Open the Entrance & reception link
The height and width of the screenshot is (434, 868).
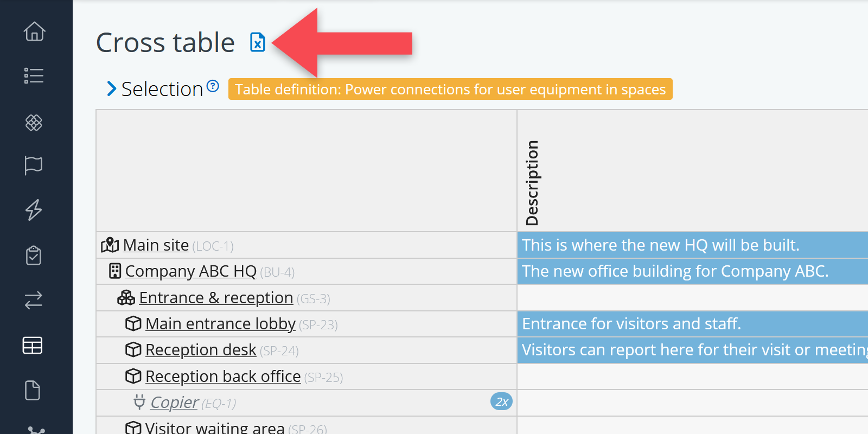point(216,298)
